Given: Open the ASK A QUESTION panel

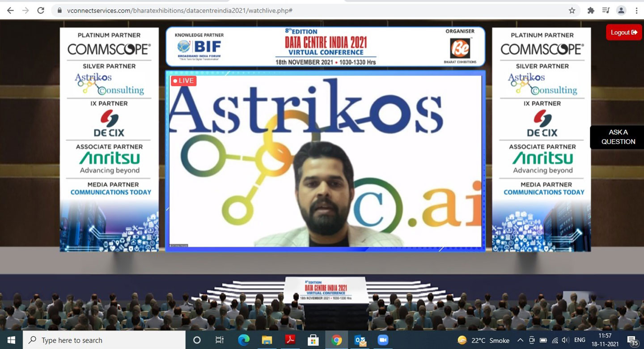Looking at the screenshot, I should (618, 137).
